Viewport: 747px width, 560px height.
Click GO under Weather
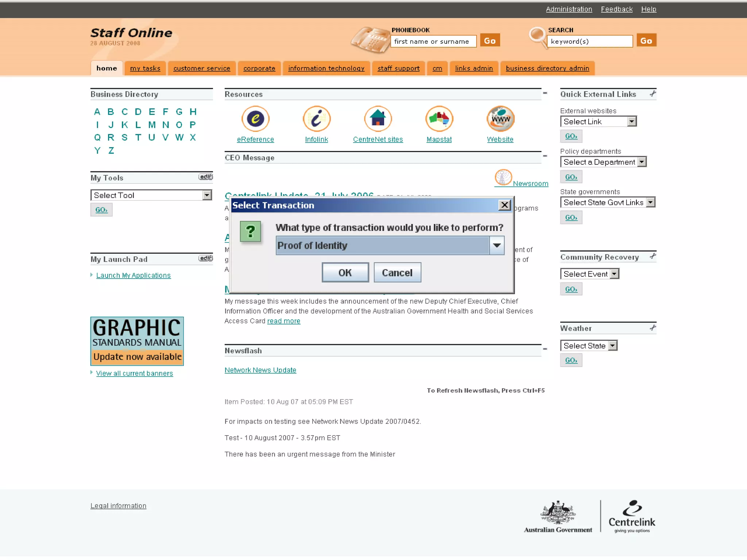click(571, 360)
